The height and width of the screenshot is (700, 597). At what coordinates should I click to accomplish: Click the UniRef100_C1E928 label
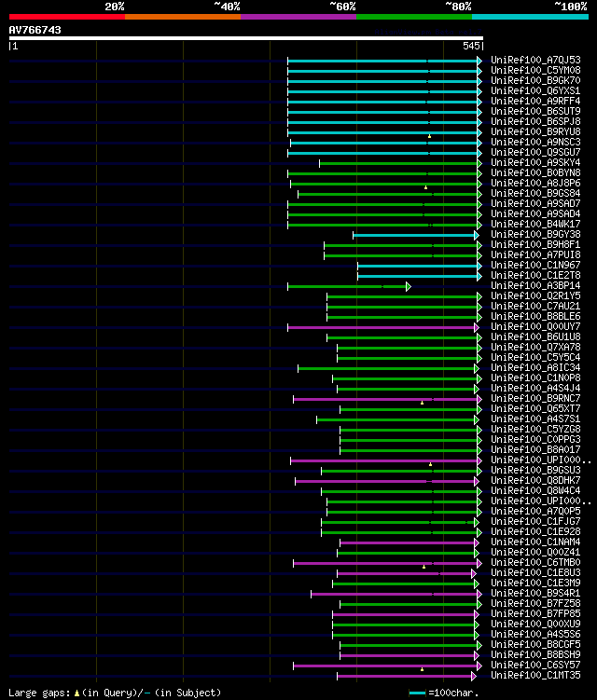(535, 532)
